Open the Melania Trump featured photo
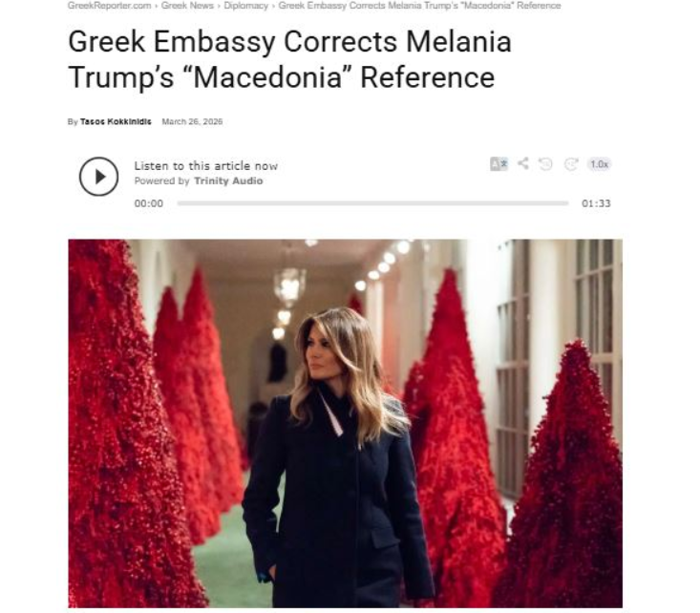 tap(345, 423)
